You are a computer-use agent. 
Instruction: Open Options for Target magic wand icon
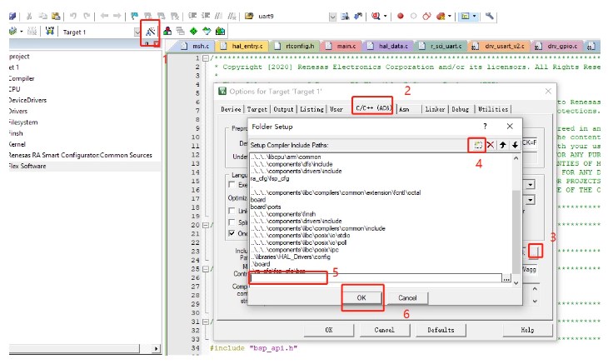click(x=151, y=32)
